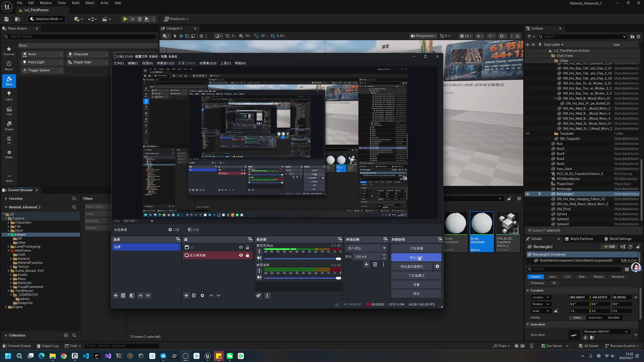Screen dimensions: 644x362
Task: Toggle the Scale ratio lock
Action: coord(556,311)
